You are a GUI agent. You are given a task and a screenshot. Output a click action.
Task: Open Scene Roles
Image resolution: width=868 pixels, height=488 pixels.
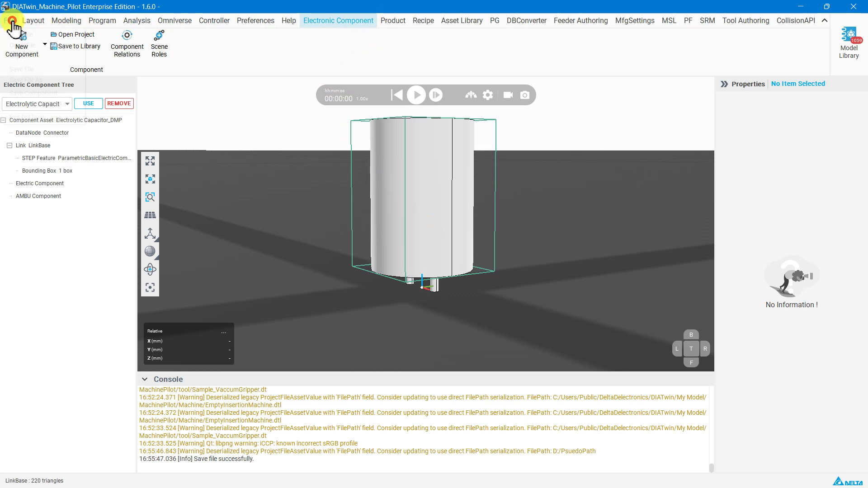click(x=159, y=44)
